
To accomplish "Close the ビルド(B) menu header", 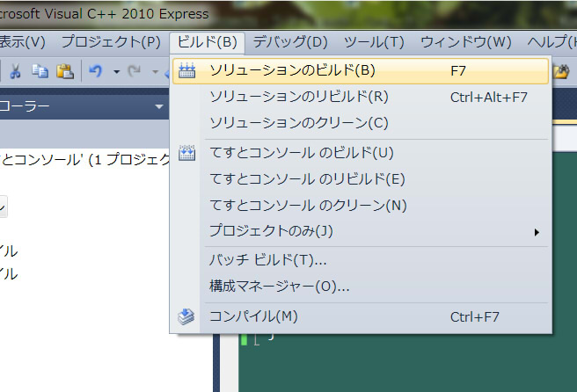I will coord(208,42).
